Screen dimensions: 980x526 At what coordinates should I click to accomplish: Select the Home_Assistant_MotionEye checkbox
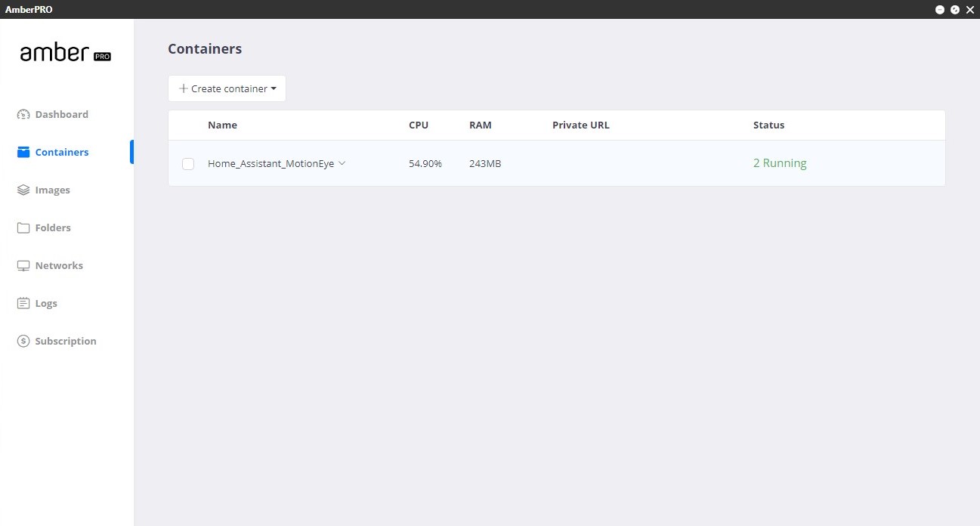pos(188,164)
